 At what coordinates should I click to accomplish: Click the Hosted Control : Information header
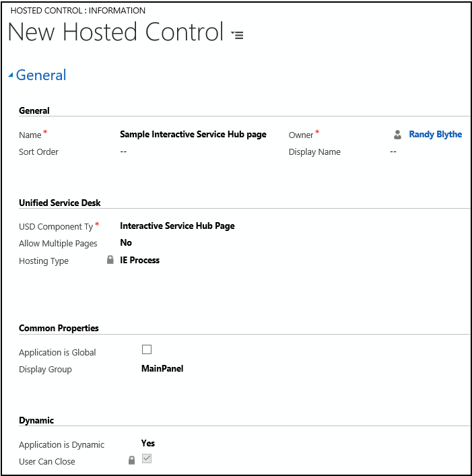click(78, 11)
